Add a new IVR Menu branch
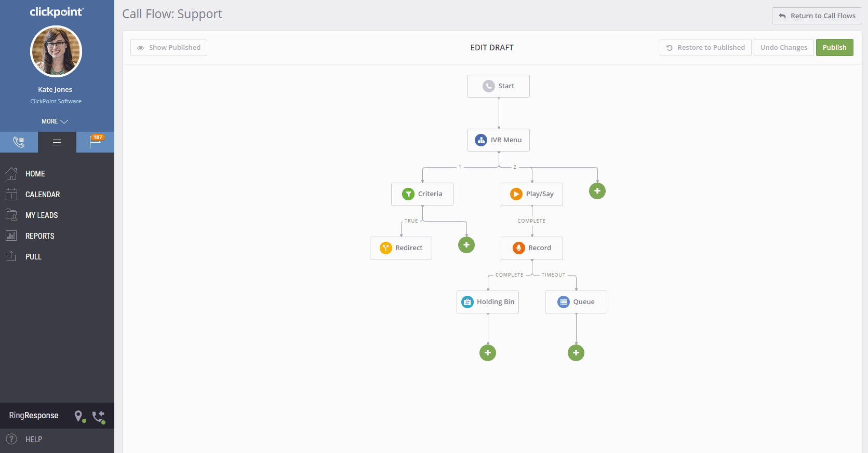Screen dimensions: 868x453 (x=597, y=191)
